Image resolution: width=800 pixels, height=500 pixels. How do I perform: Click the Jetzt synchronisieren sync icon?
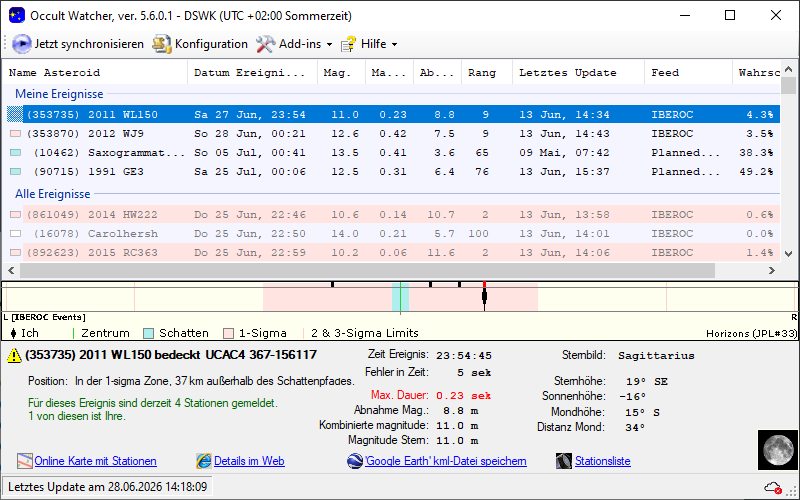click(x=21, y=44)
